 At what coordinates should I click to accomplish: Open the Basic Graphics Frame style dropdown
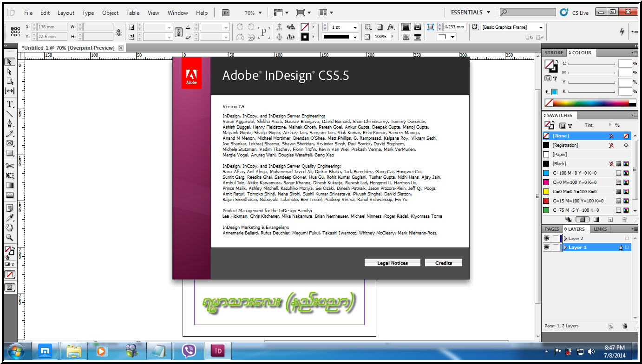point(540,27)
